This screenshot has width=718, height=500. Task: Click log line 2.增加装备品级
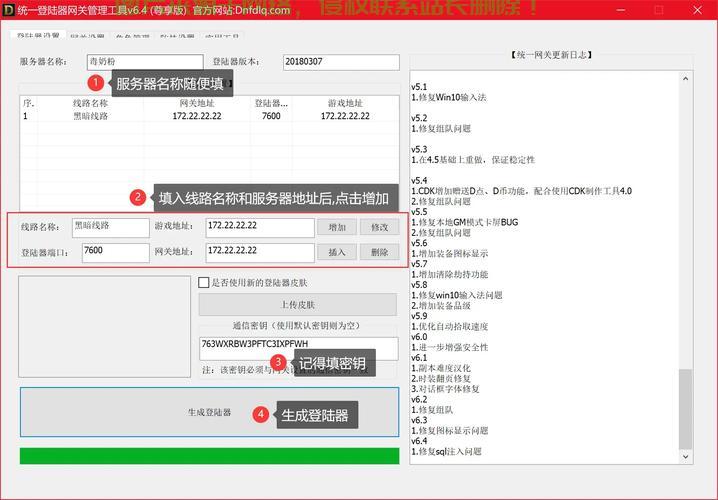pos(441,305)
